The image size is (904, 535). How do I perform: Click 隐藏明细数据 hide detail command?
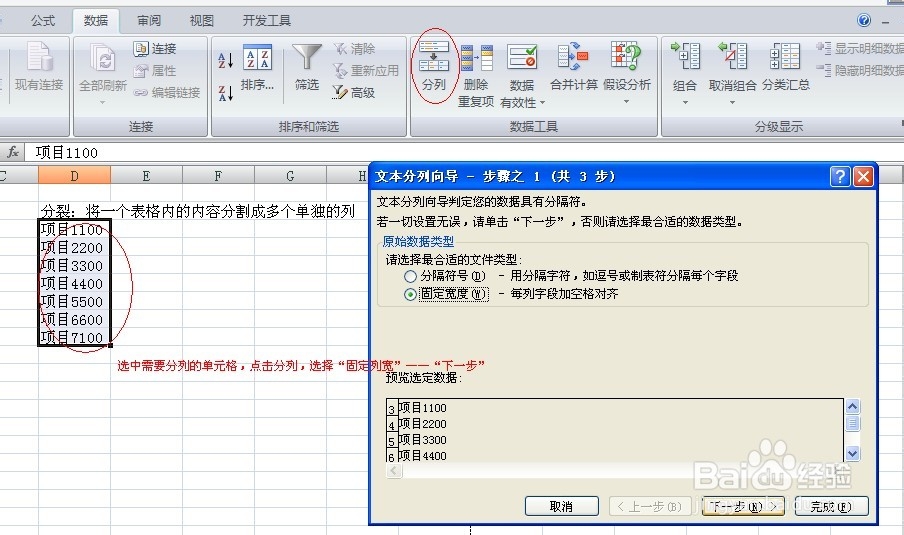pyautogui.click(x=860, y=70)
